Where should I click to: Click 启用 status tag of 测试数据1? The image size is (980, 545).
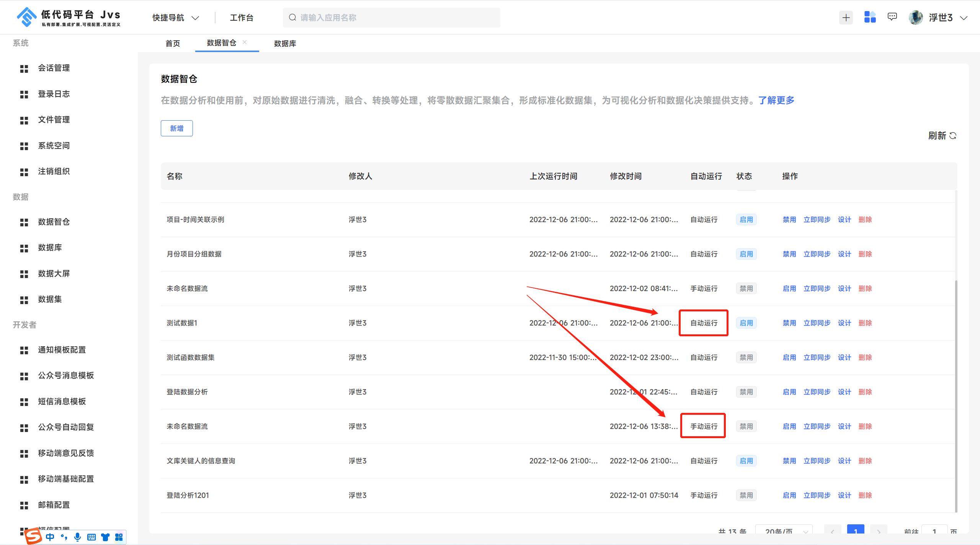(746, 323)
